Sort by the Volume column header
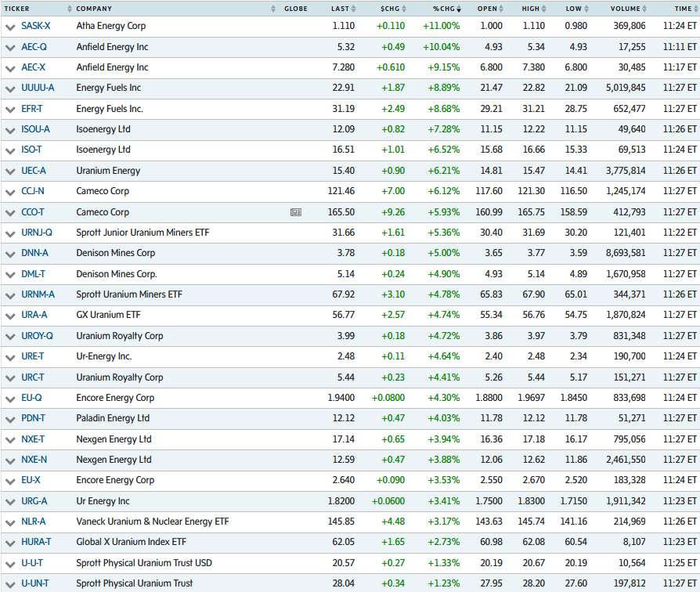700x592 pixels. 629,9
